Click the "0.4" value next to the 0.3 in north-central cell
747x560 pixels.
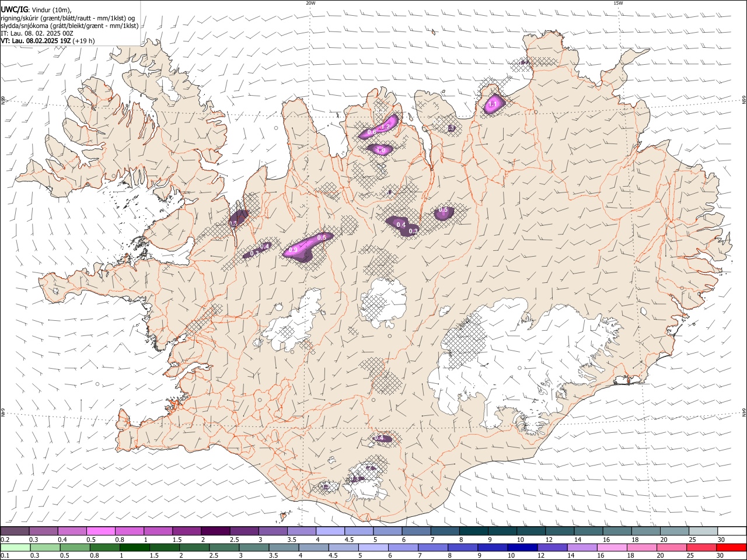click(x=401, y=225)
